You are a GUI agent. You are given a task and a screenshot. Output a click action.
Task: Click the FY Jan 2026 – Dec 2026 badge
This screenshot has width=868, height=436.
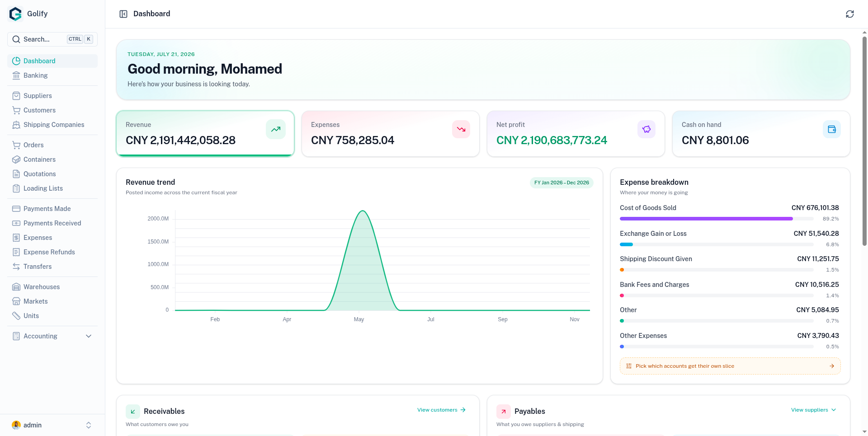(561, 183)
